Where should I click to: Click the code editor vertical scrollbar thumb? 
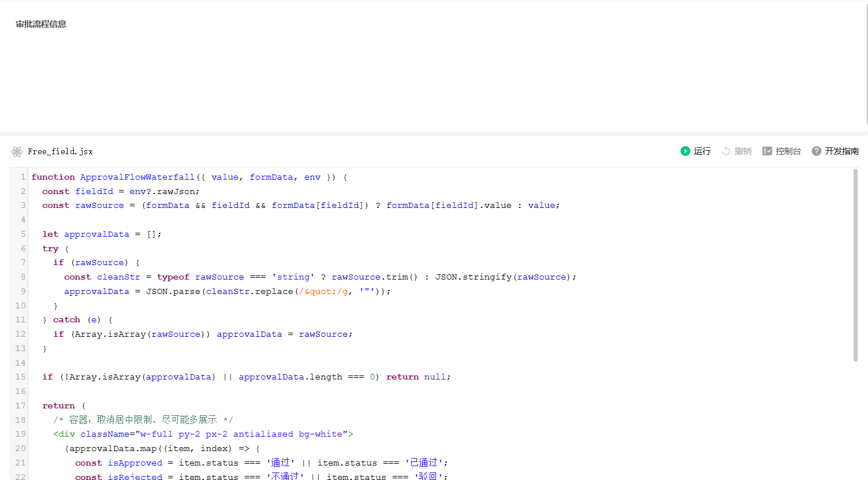855,266
